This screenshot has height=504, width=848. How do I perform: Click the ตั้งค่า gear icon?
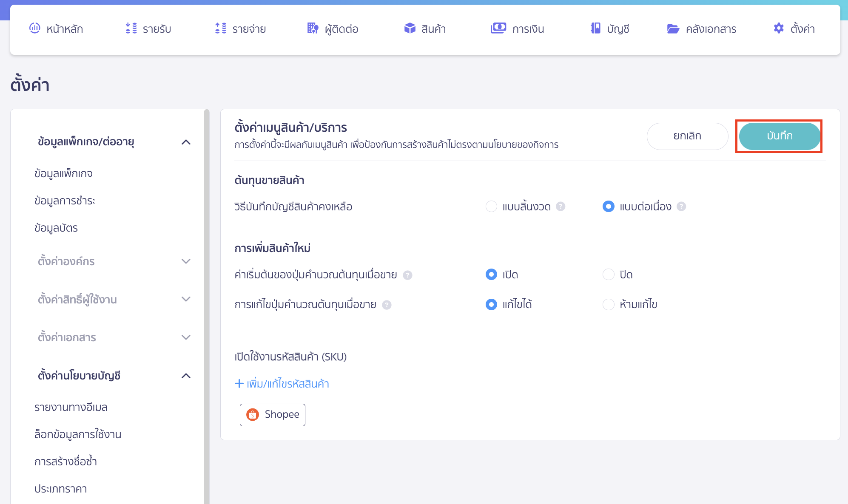coord(779,28)
